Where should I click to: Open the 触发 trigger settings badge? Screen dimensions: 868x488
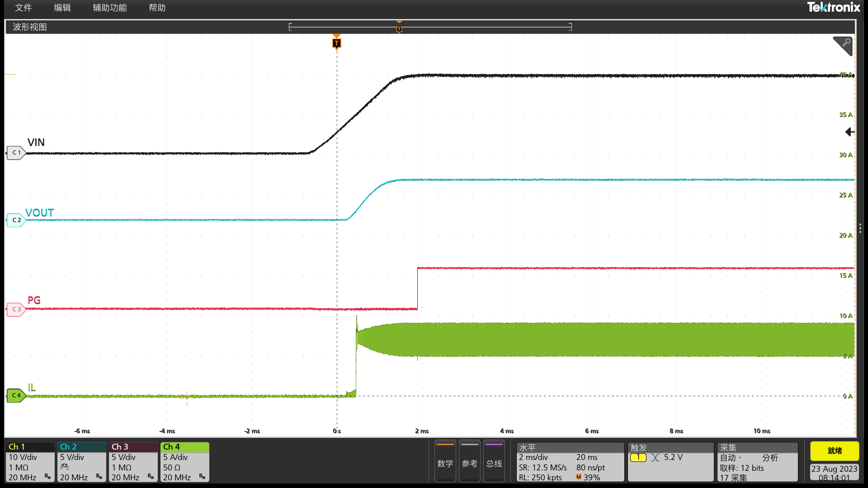[670, 462]
